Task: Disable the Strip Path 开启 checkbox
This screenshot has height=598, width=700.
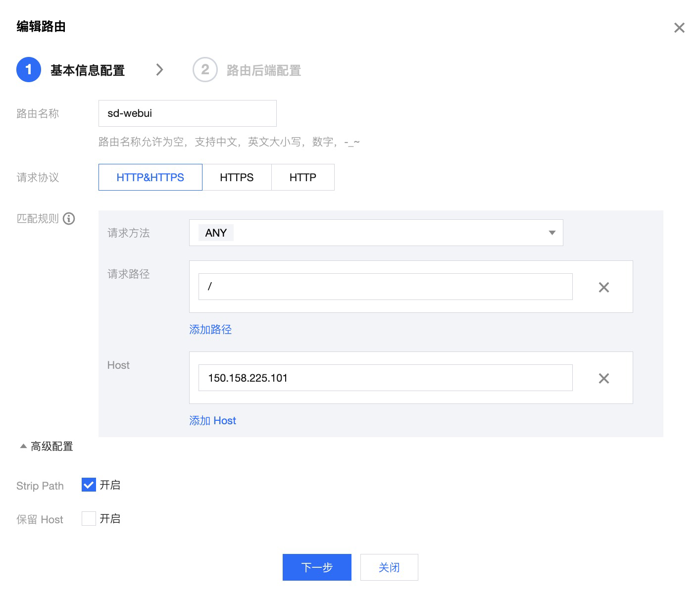Action: tap(89, 485)
